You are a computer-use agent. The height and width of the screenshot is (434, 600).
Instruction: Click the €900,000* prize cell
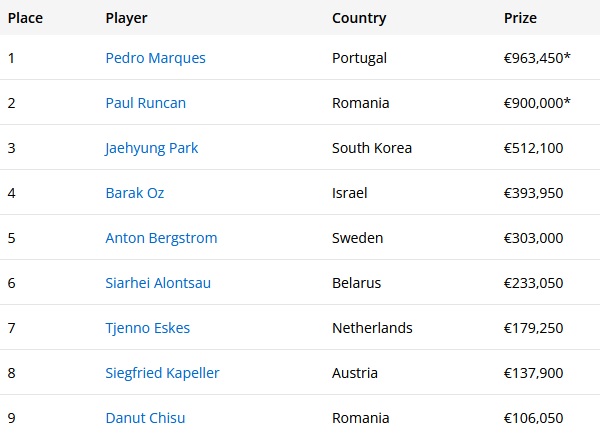click(537, 103)
